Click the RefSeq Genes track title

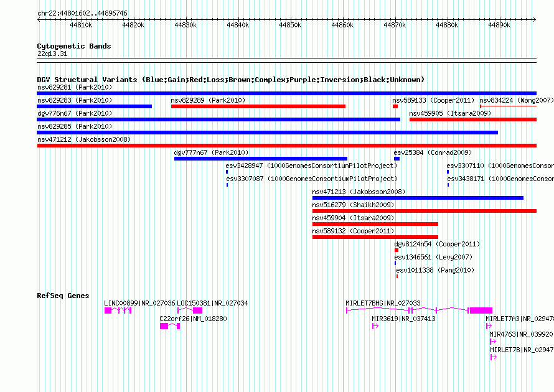(63, 296)
